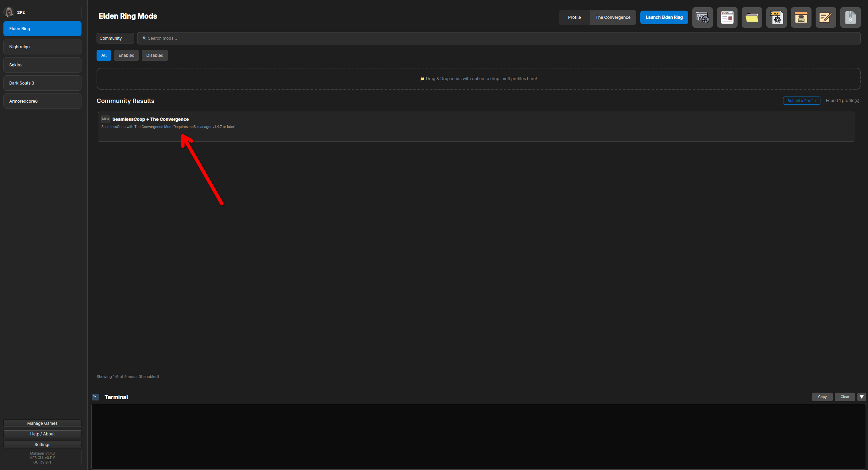Click the browser page layout icon
Screen dimensions: 868x470
pyautogui.click(x=727, y=17)
